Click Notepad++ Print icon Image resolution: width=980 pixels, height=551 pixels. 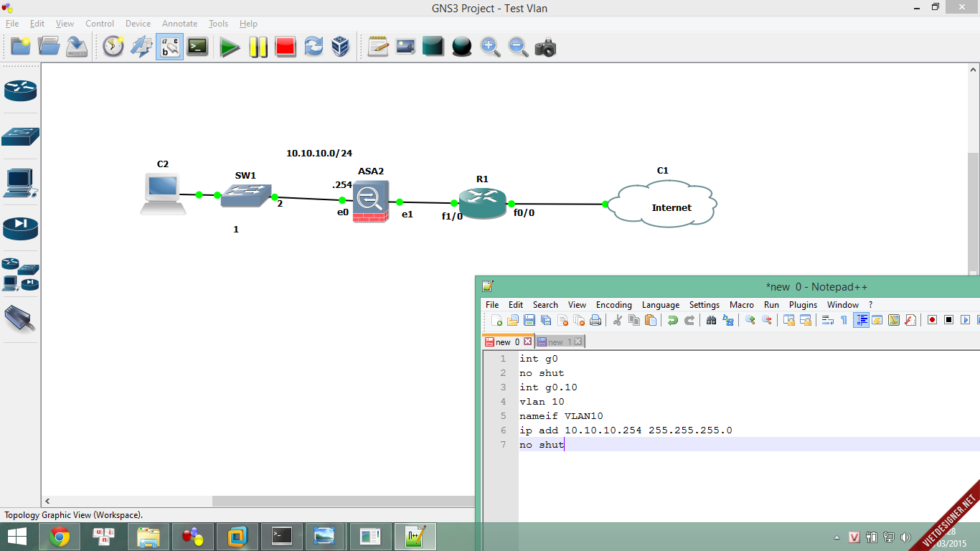pyautogui.click(x=595, y=320)
